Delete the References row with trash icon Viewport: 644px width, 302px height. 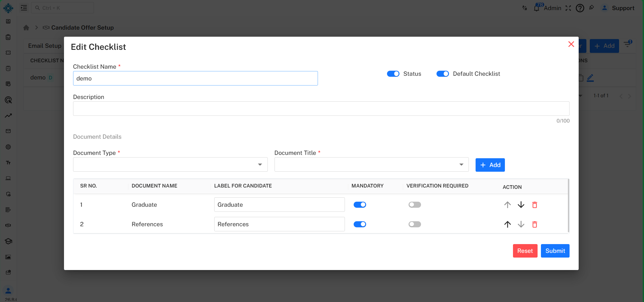tap(535, 224)
